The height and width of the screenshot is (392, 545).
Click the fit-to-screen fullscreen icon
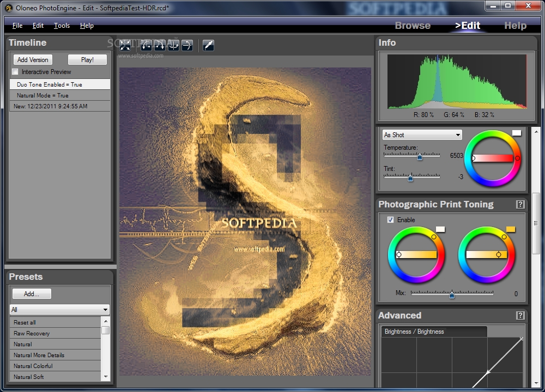[125, 45]
